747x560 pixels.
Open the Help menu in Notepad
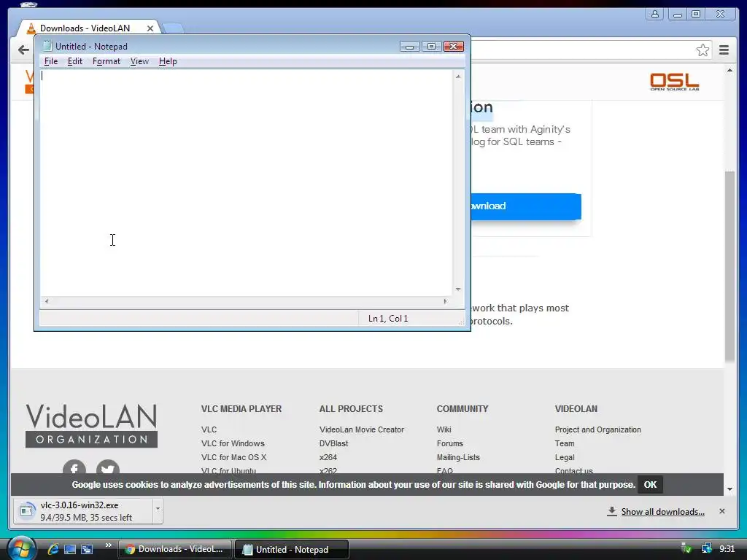(x=168, y=61)
